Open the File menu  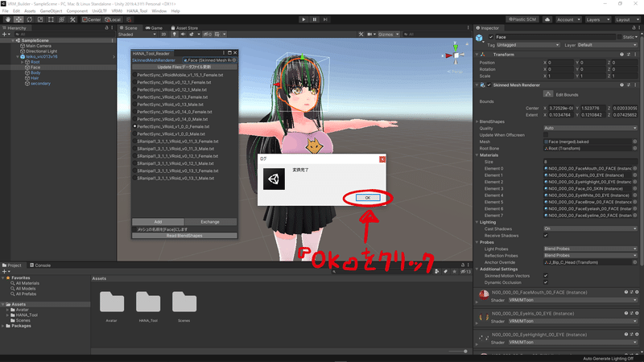point(6,11)
